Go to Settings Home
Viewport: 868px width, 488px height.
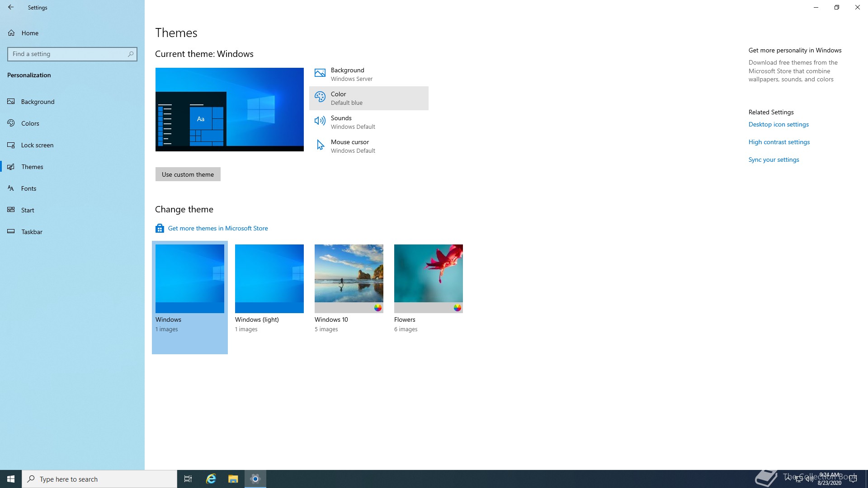pyautogui.click(x=72, y=33)
